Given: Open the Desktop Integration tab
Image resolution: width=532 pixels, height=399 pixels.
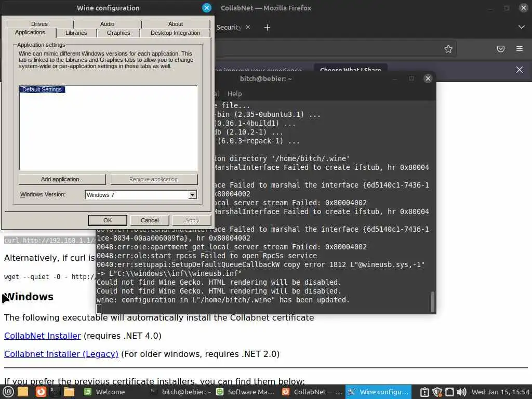Looking at the screenshot, I should 175,33.
